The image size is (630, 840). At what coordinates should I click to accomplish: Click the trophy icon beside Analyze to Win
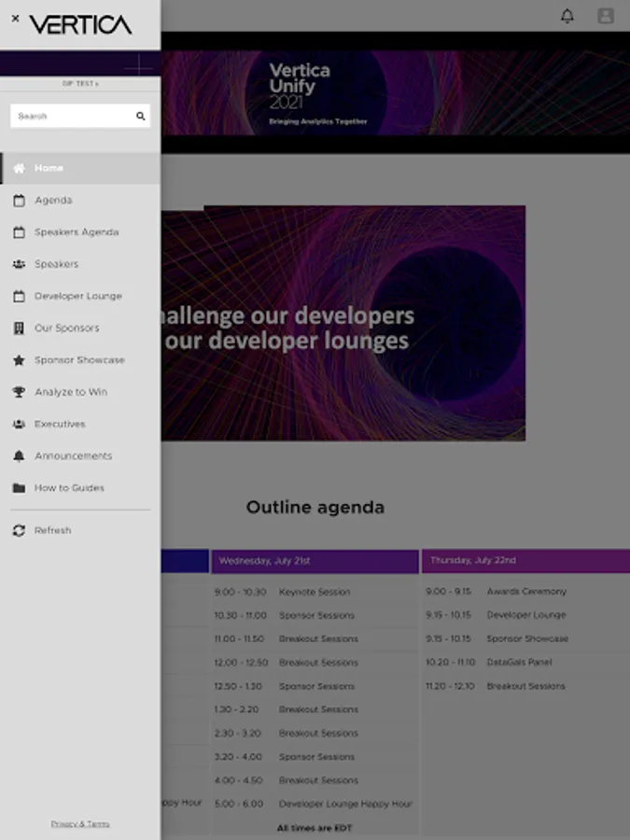point(20,392)
